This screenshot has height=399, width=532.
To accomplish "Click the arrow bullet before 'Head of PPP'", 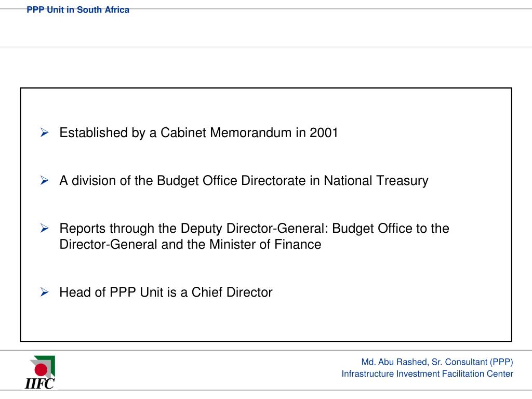I will (45, 292).
